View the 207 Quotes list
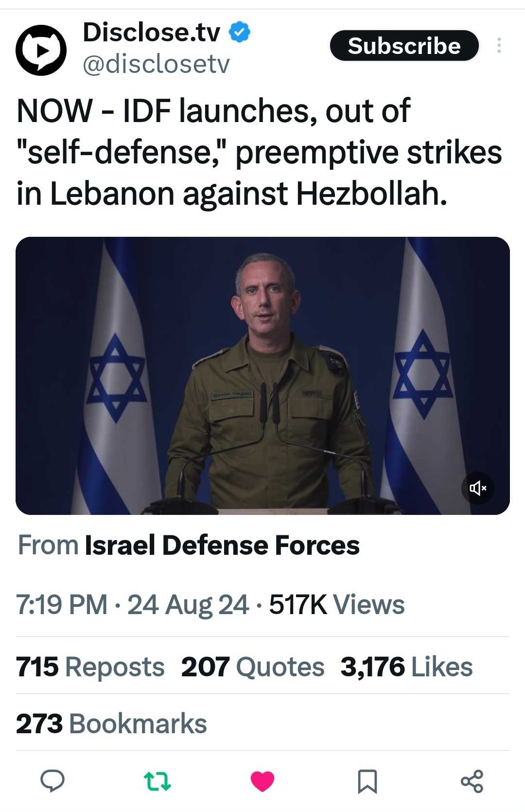Viewport: 525px width, 812px height. click(x=252, y=667)
